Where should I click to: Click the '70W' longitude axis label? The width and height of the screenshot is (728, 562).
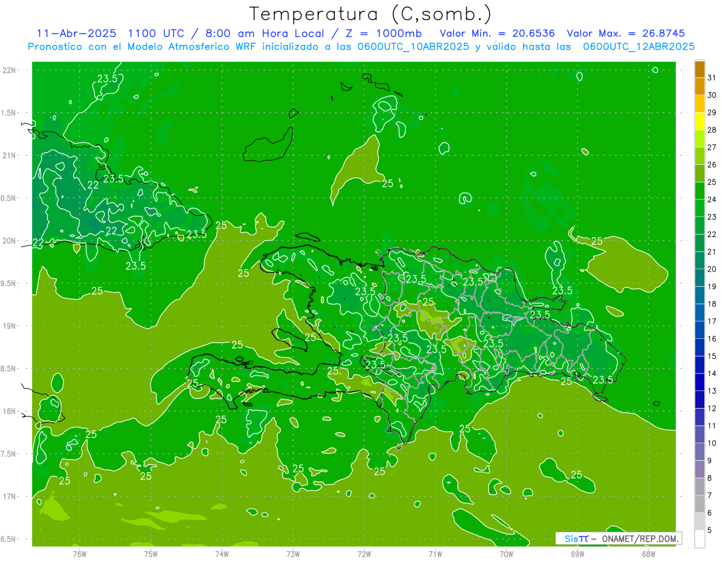click(507, 554)
